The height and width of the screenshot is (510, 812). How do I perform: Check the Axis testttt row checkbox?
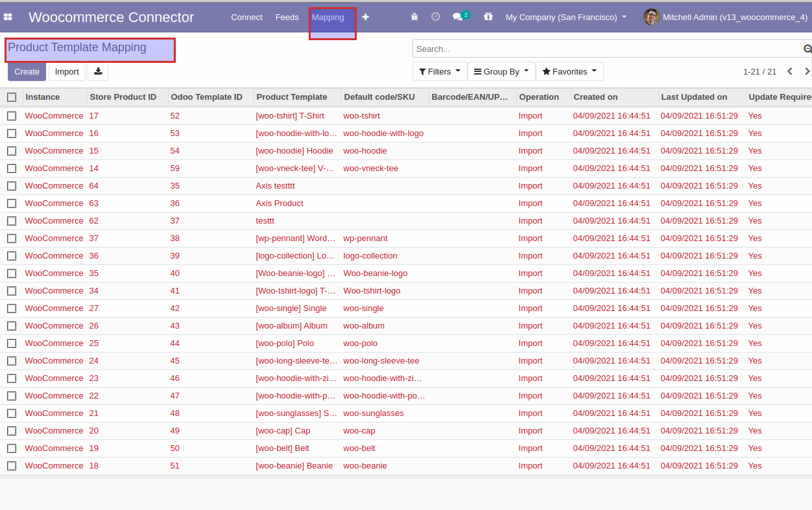coord(12,186)
